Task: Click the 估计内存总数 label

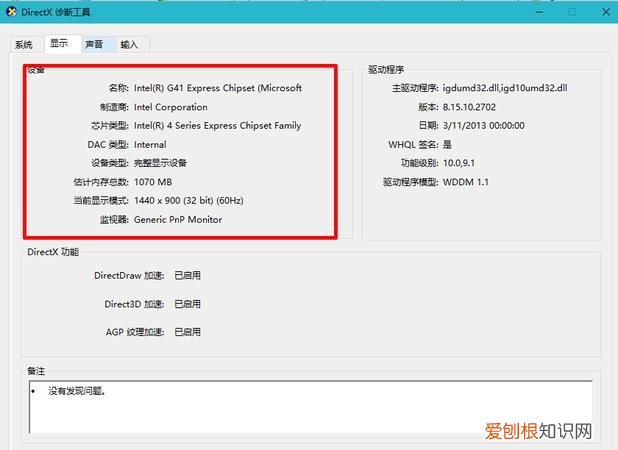Action: [x=101, y=182]
